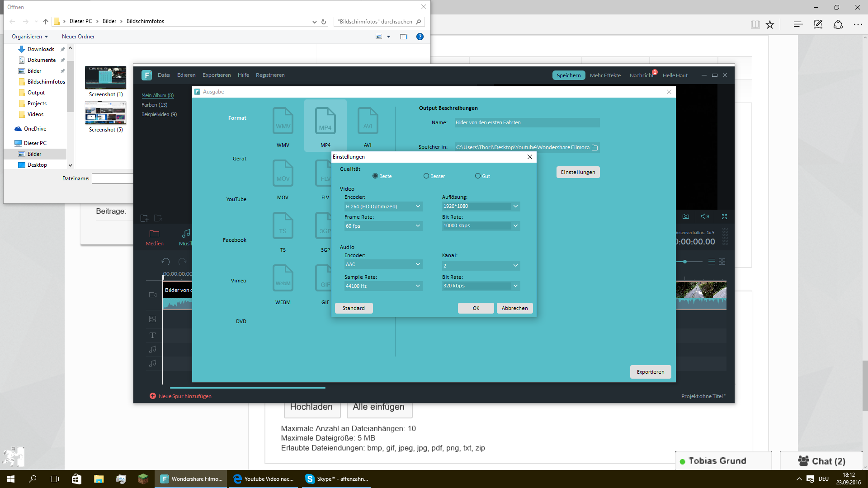The width and height of the screenshot is (868, 488).
Task: Select the Besser quality radio button
Action: click(426, 176)
